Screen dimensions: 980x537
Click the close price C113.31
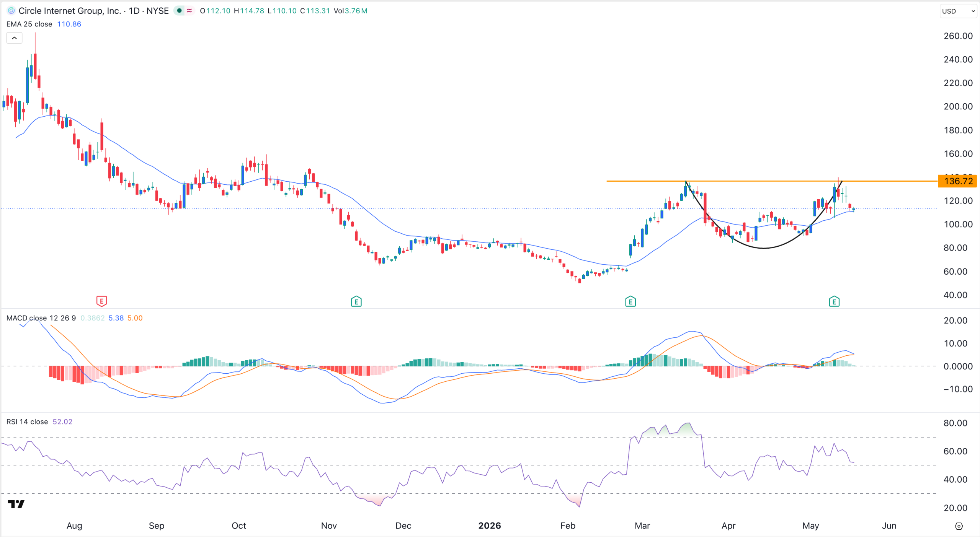pos(315,11)
